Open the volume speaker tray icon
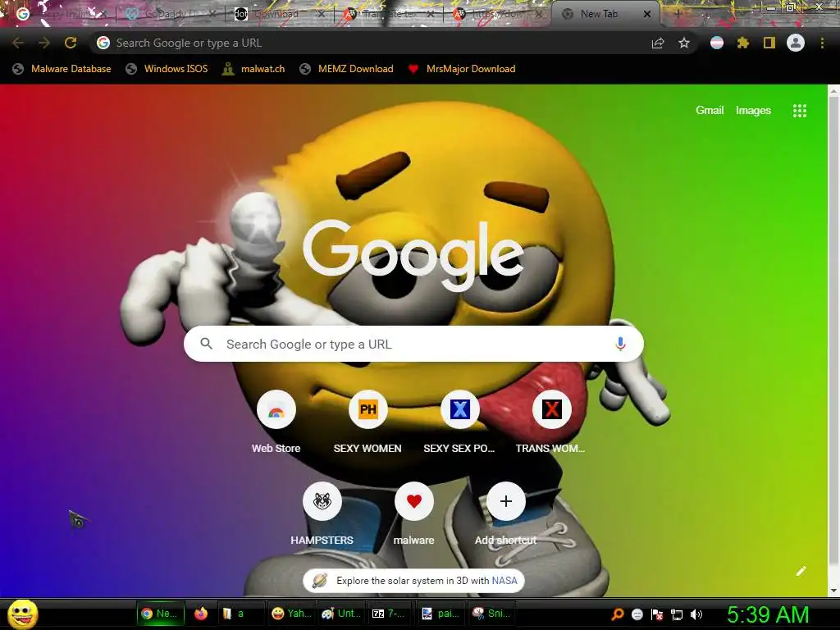 click(x=696, y=614)
